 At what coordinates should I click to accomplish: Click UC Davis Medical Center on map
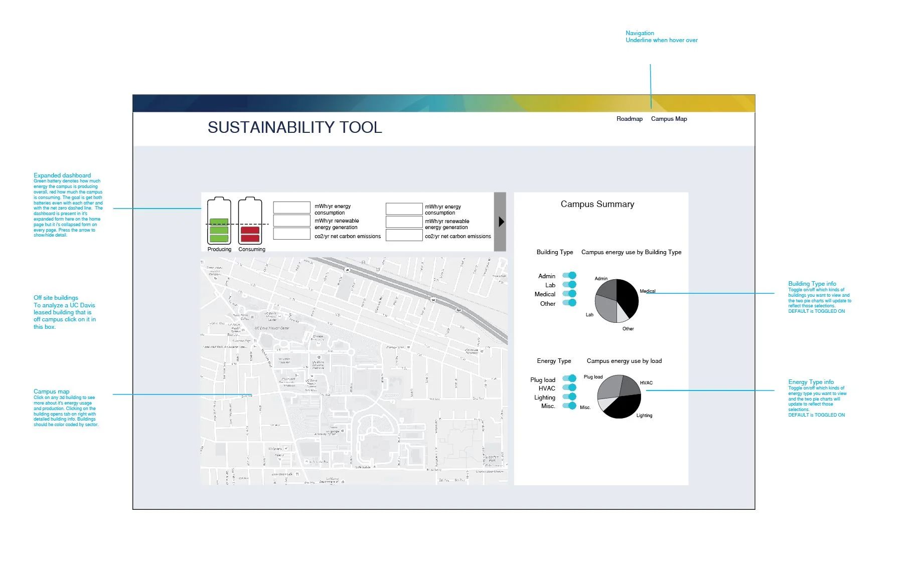click(x=272, y=328)
